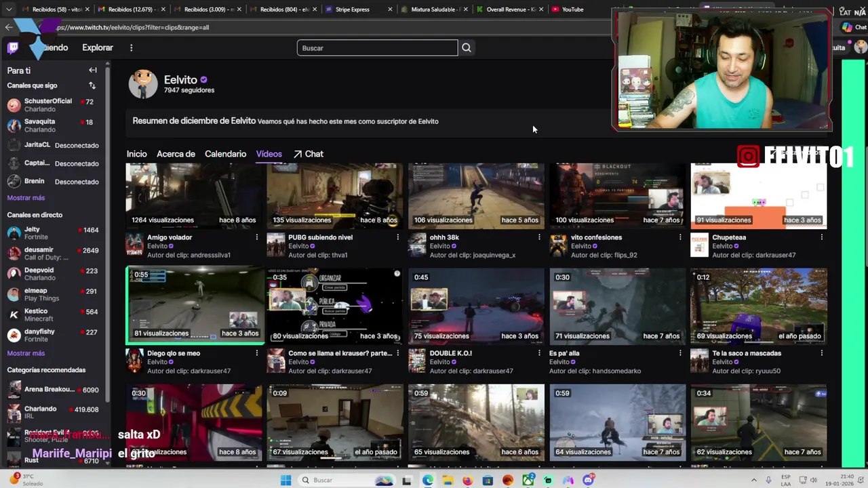Open Discord from the taskbar
868x488 pixels.
589,480
